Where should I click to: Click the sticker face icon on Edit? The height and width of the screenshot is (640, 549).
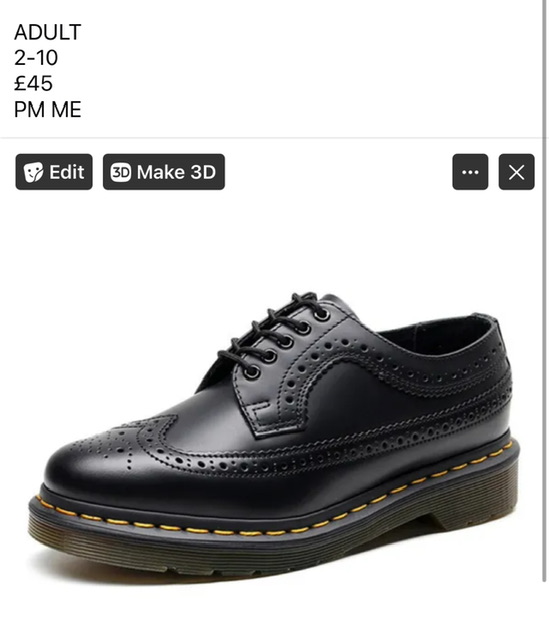(x=33, y=172)
